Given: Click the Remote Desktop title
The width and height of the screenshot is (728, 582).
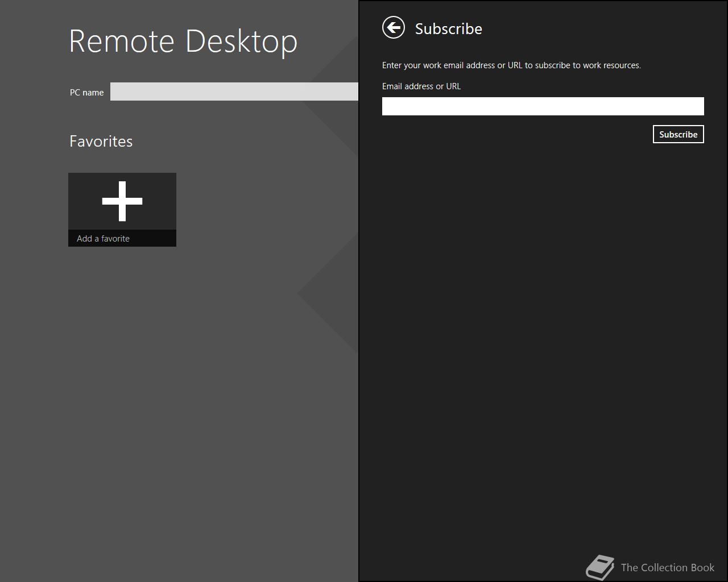Looking at the screenshot, I should (183, 41).
